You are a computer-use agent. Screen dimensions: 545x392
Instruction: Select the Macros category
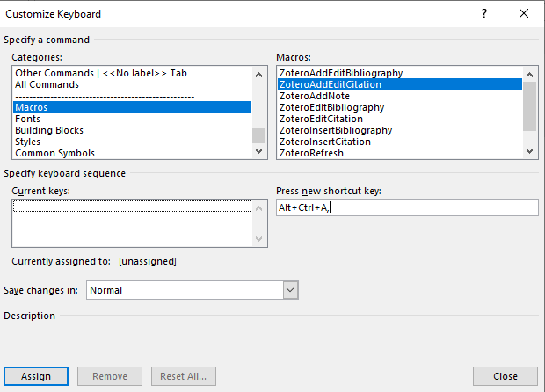[132, 107]
